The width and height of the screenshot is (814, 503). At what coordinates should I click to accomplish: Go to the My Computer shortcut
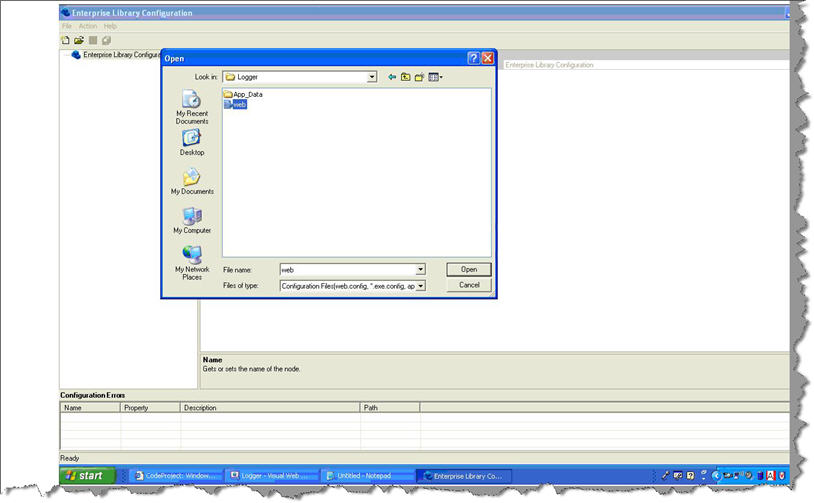(192, 220)
